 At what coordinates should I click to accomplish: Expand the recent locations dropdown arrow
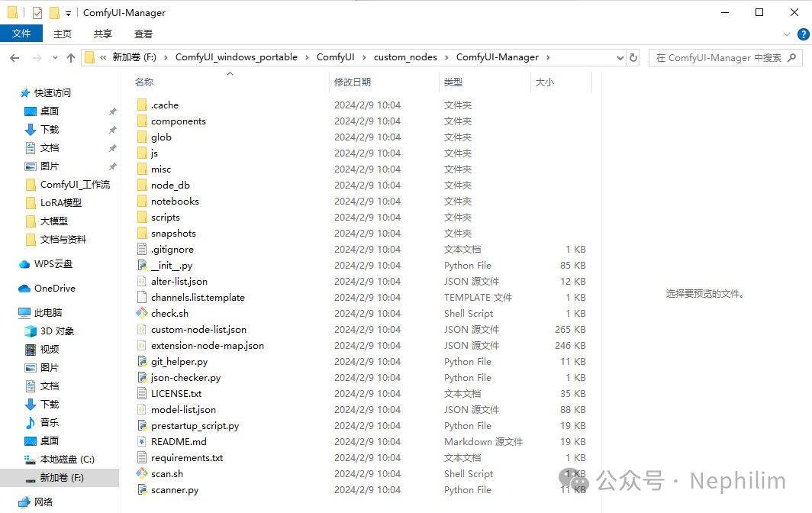[55, 57]
